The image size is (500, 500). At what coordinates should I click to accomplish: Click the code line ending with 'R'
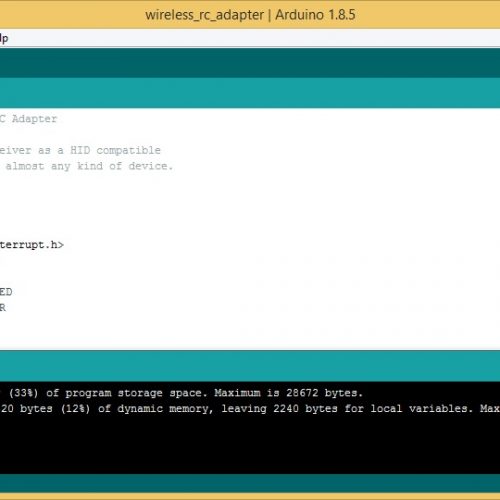click(3, 308)
